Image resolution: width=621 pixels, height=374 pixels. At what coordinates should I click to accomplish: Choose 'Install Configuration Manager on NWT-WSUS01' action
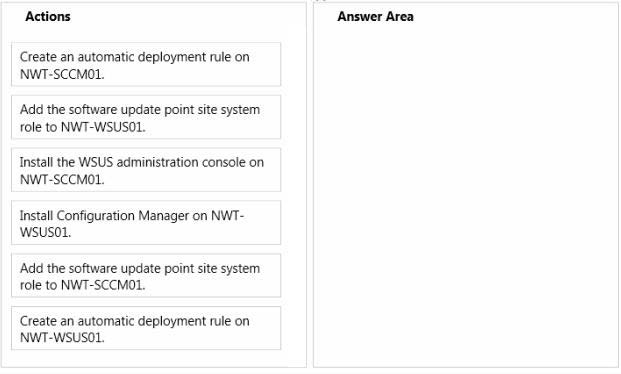tap(146, 223)
